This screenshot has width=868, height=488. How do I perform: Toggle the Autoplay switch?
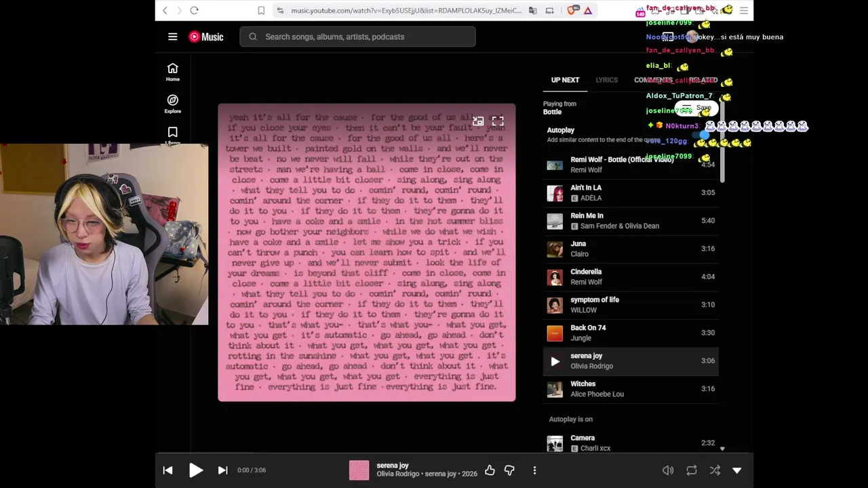[703, 135]
